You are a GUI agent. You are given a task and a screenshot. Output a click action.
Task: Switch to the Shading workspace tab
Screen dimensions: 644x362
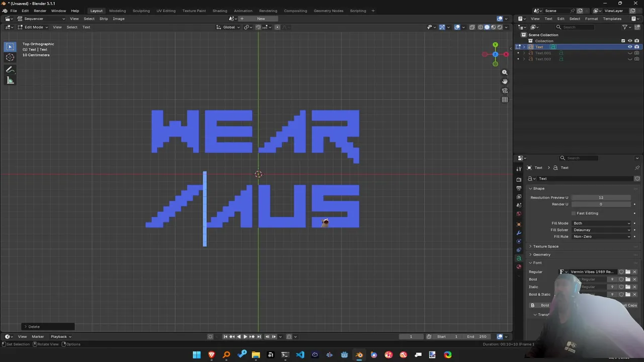(x=220, y=11)
